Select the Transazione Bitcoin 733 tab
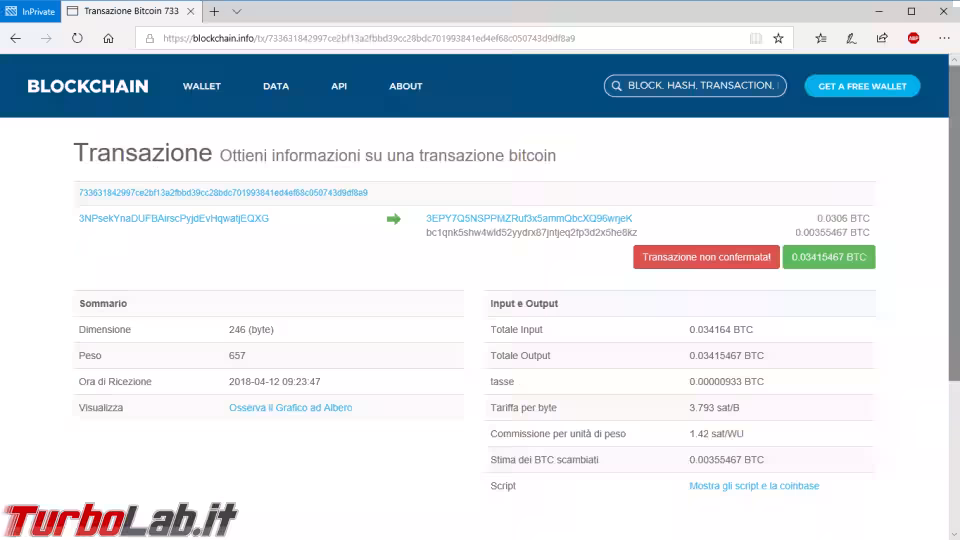Screen dimensions: 960x540 [x=131, y=11]
